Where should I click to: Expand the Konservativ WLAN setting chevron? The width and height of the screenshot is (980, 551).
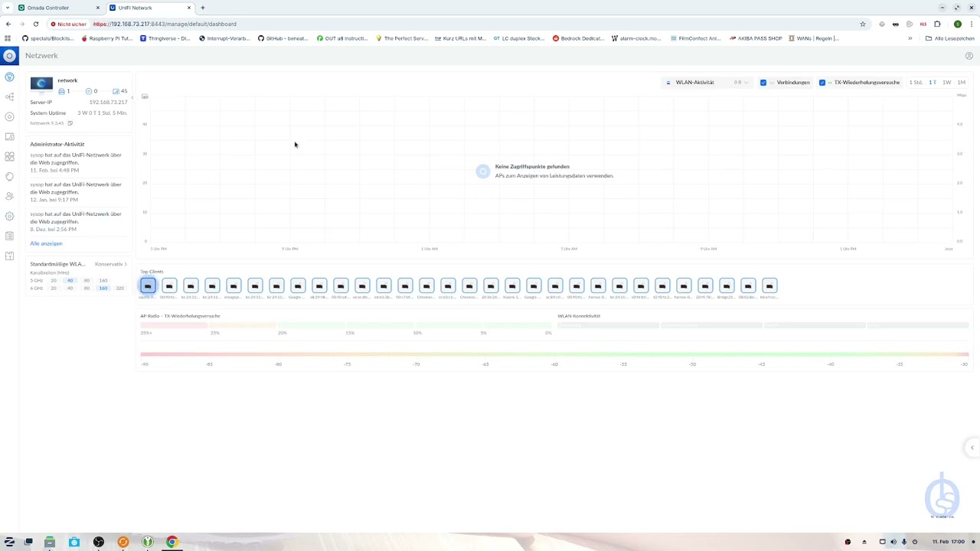[126, 264]
